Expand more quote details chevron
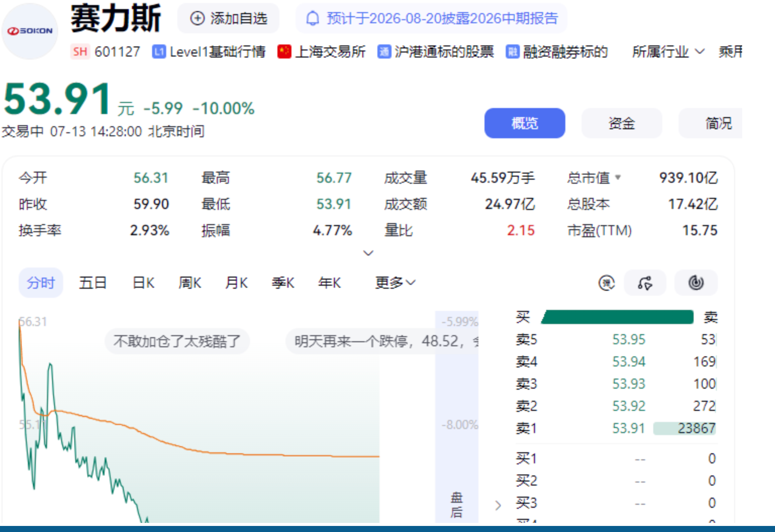The height and width of the screenshot is (532, 775). click(368, 253)
